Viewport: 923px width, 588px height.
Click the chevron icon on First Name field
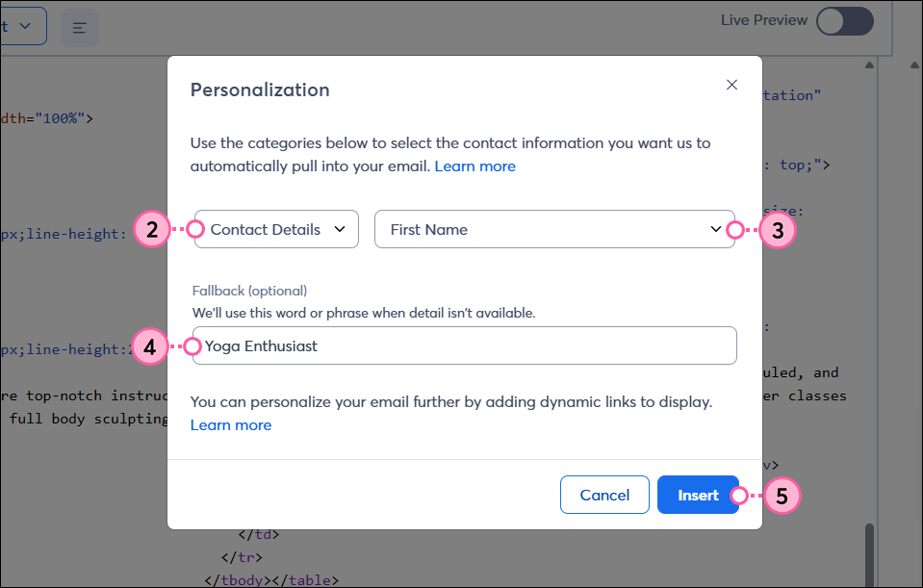coord(715,229)
